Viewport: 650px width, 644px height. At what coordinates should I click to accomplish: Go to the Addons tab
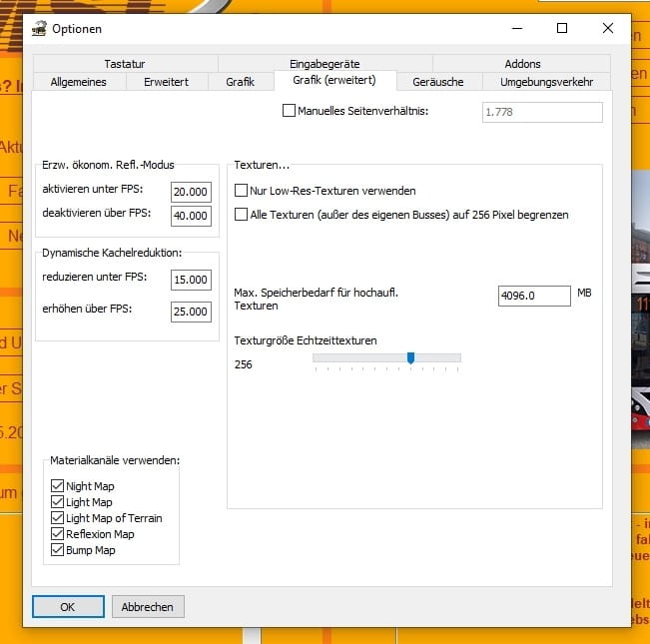click(522, 64)
